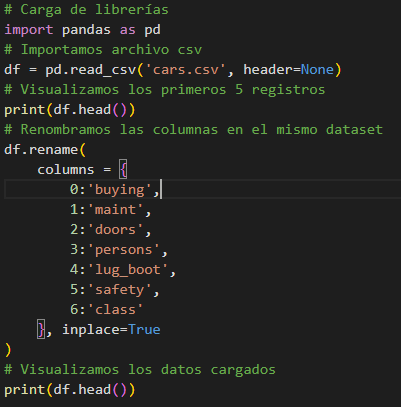Click the string 'maint'
The width and height of the screenshot is (401, 407).
(115, 210)
